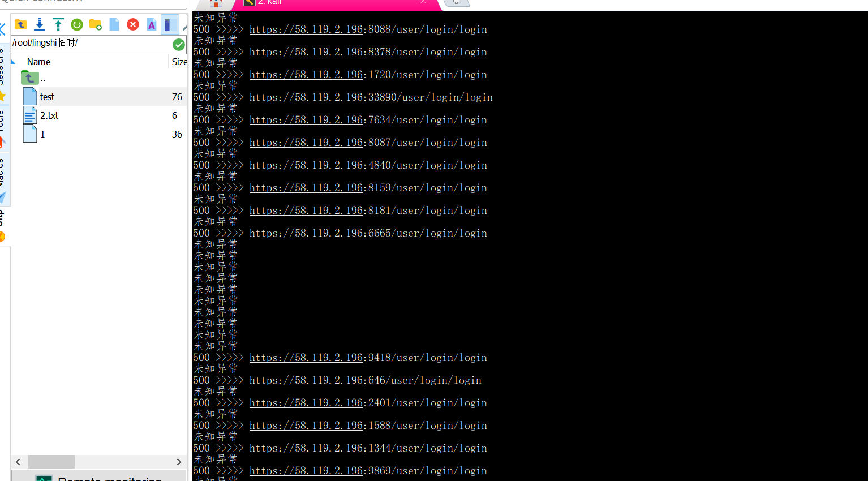Click the horizontal scrollbar thumb in file list
The image size is (868, 481).
tap(51, 462)
